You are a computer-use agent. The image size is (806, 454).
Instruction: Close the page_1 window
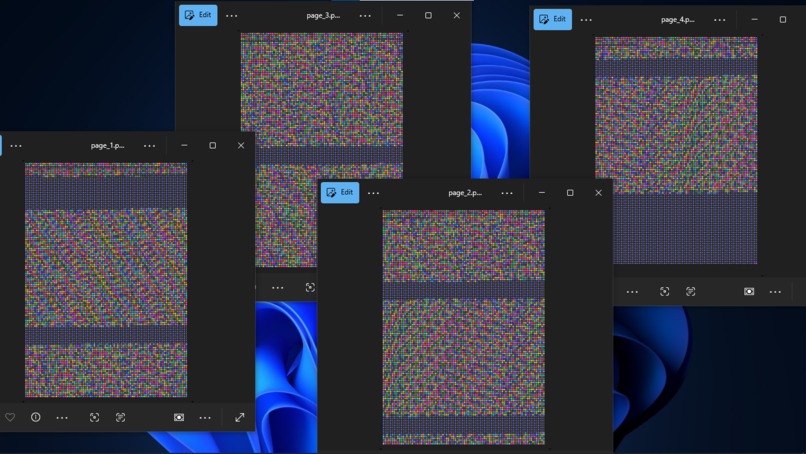click(241, 146)
